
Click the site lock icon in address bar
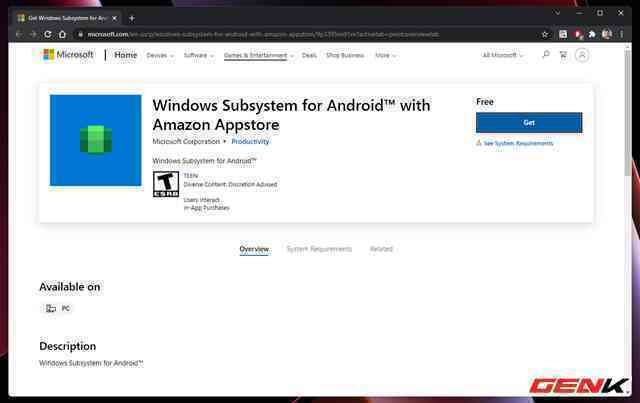coord(80,34)
